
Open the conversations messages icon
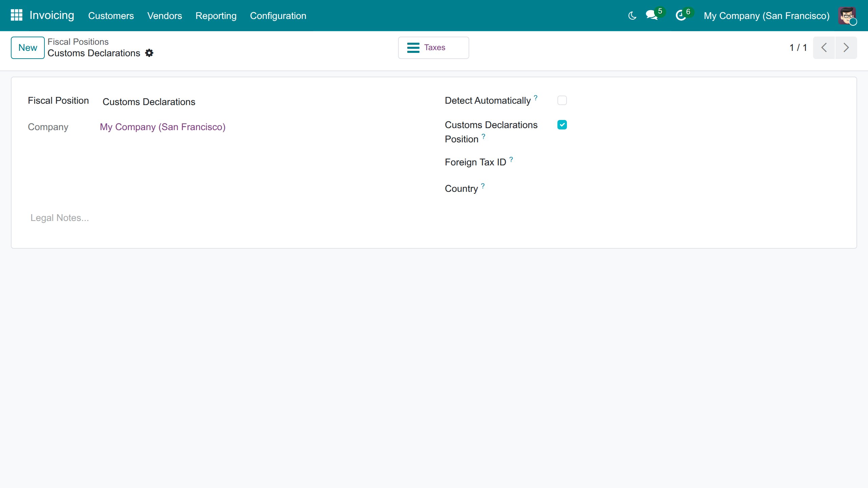coord(652,15)
